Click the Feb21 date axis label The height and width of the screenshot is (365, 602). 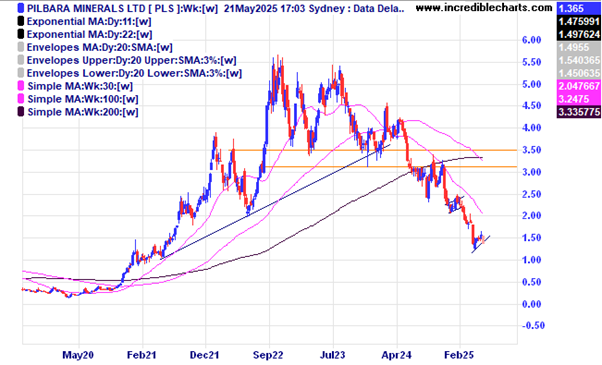(x=141, y=355)
